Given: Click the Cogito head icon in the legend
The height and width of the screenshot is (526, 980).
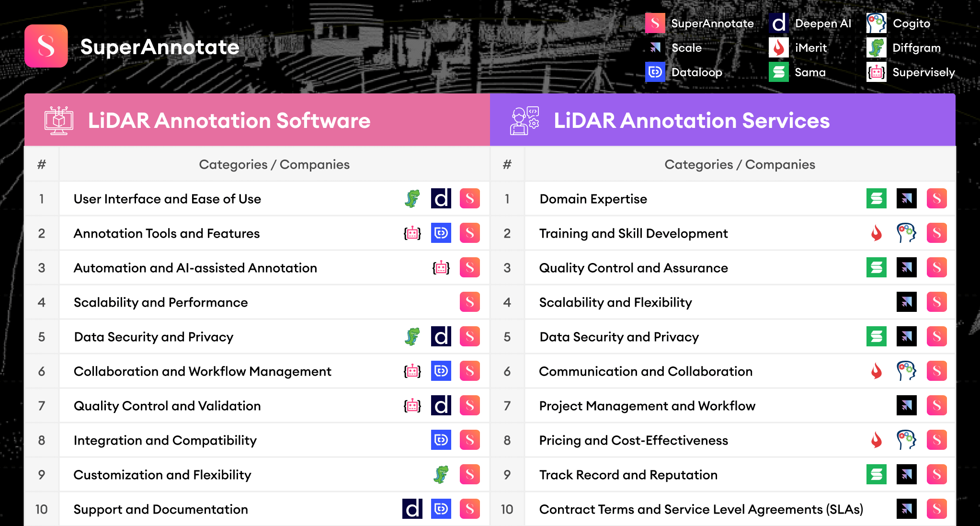Looking at the screenshot, I should coord(877,23).
